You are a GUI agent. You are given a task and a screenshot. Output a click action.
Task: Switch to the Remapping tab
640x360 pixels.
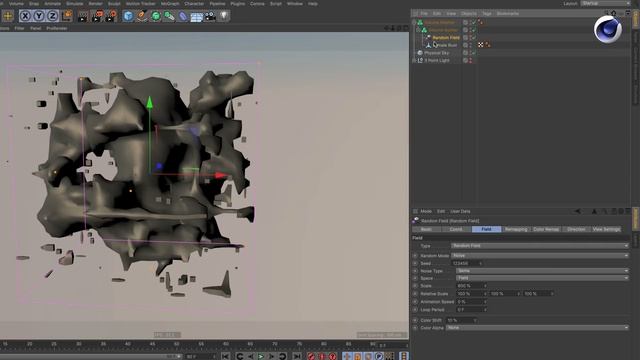pyautogui.click(x=516, y=229)
